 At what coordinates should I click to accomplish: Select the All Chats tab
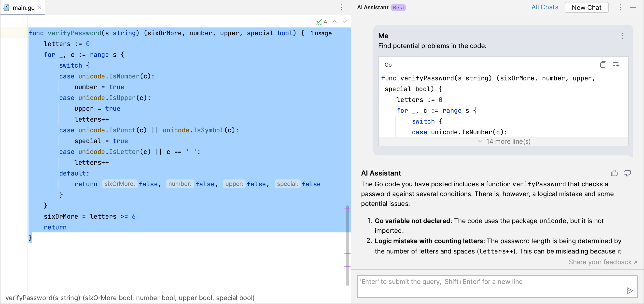point(544,7)
